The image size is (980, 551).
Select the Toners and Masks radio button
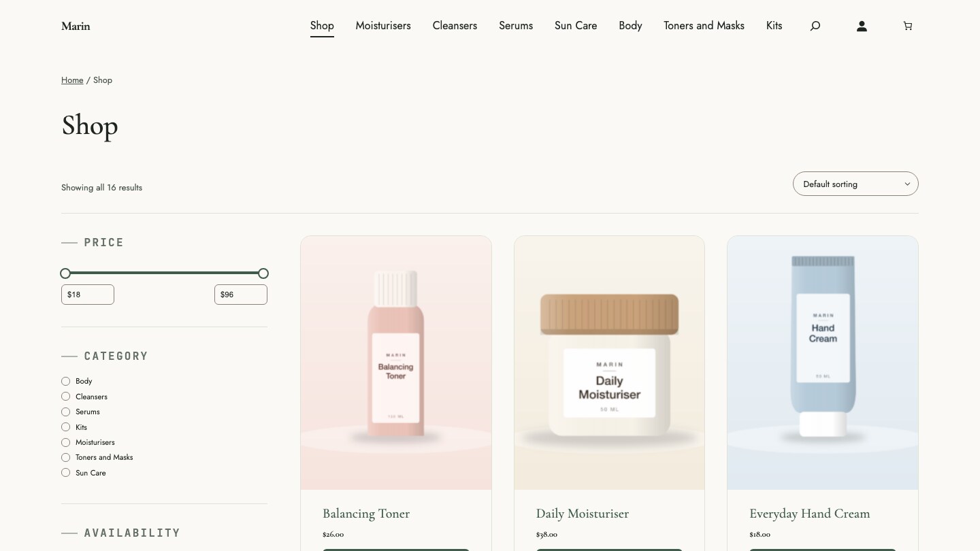[x=65, y=457]
